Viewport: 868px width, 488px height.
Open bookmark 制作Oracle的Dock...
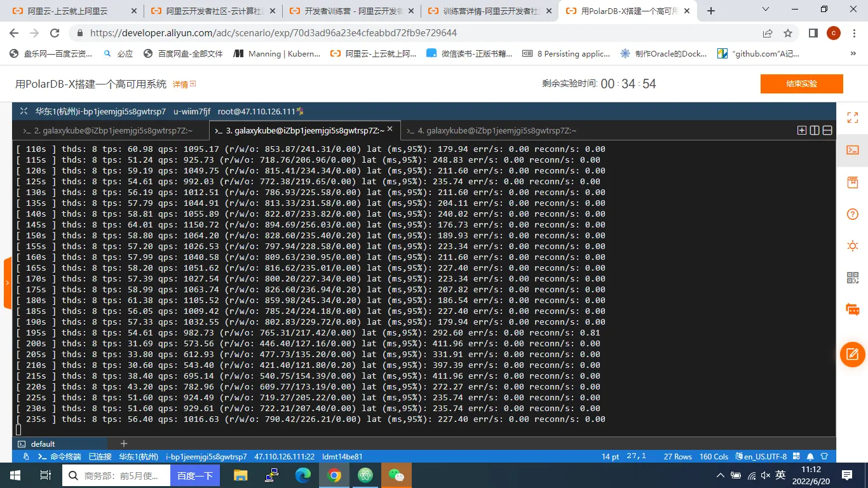pyautogui.click(x=663, y=54)
